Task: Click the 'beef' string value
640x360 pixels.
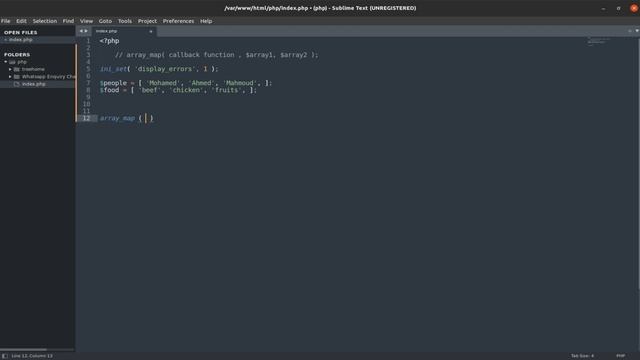Action: (x=149, y=90)
